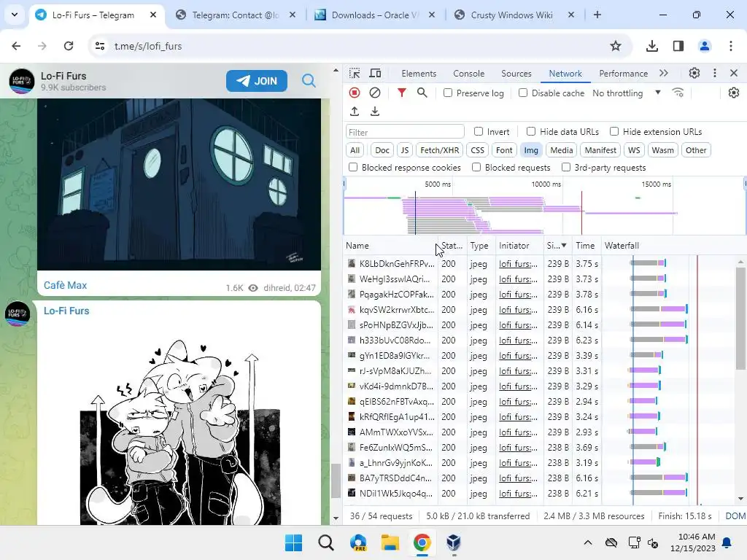
Task: Open the Lo-Fi Furs channel avatar in header
Action: [22, 81]
